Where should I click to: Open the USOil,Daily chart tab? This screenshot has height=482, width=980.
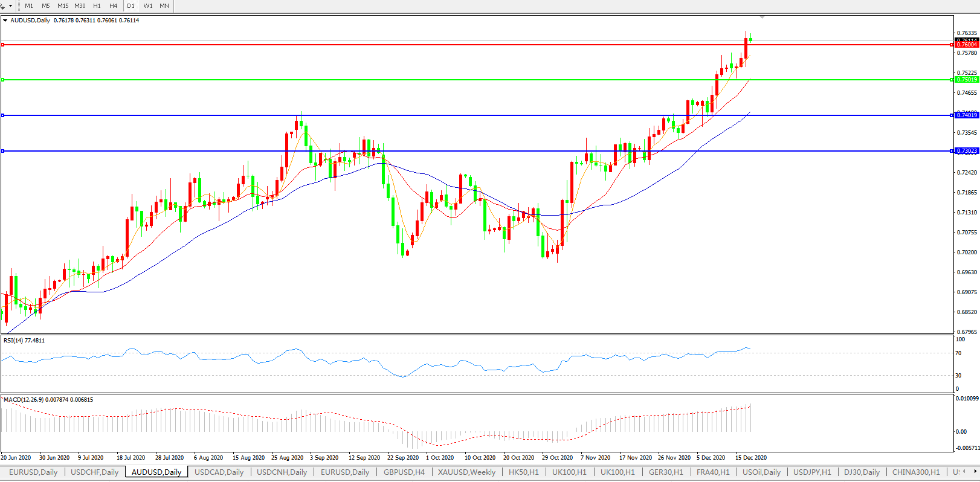[761, 472]
